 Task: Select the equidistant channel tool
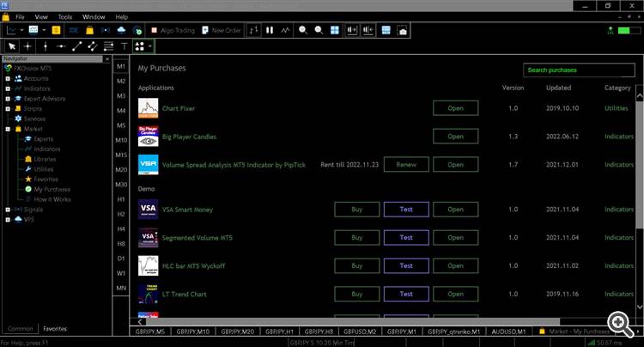coord(93,46)
